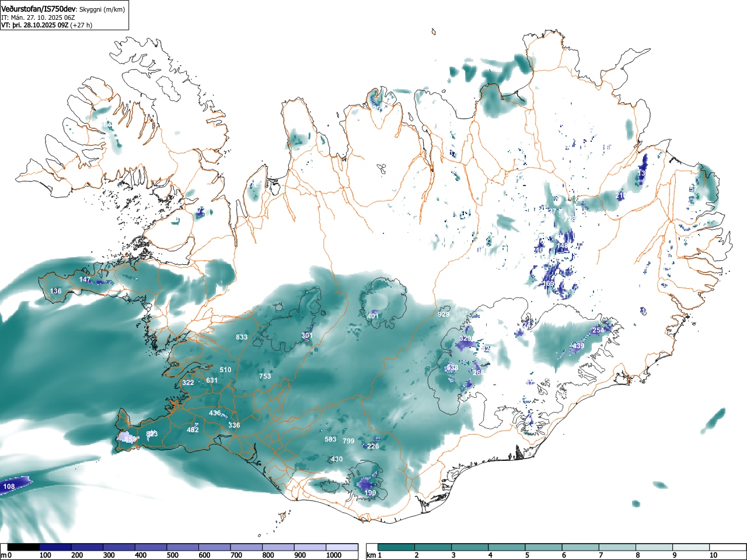
Task: Click the 'km 1' label on the kilometre legend
Action: coord(373,555)
